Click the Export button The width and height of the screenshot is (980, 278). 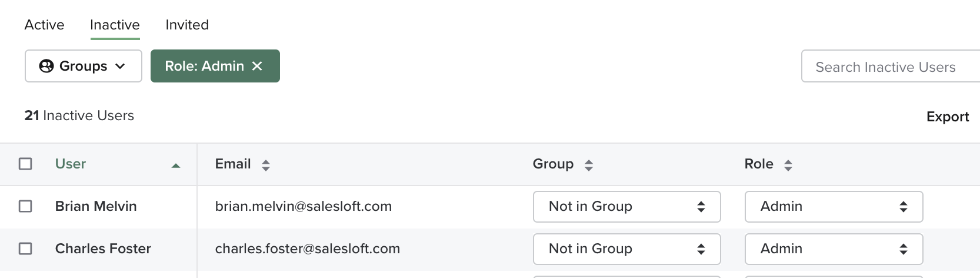[x=947, y=117]
